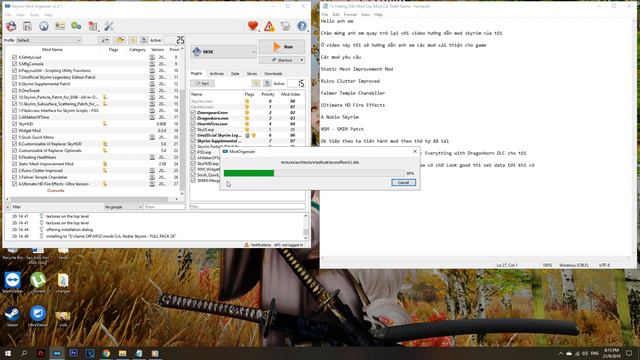This screenshot has width=640, height=360.
Task: Click the Run button
Action: click(282, 47)
